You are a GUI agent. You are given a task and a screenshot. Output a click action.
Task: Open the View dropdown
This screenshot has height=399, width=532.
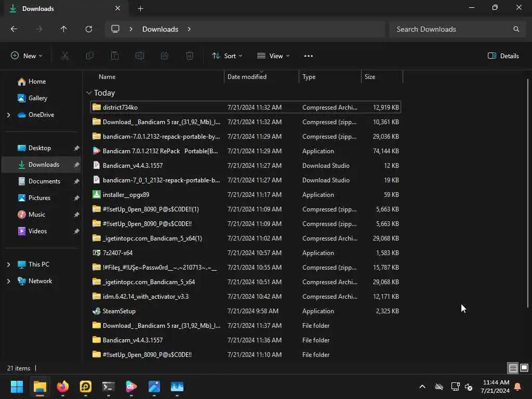(273, 56)
